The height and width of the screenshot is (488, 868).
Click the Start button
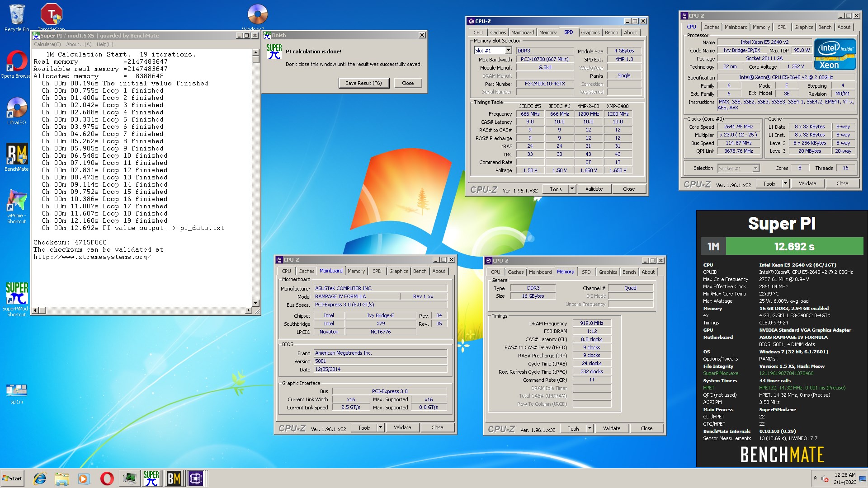point(13,479)
